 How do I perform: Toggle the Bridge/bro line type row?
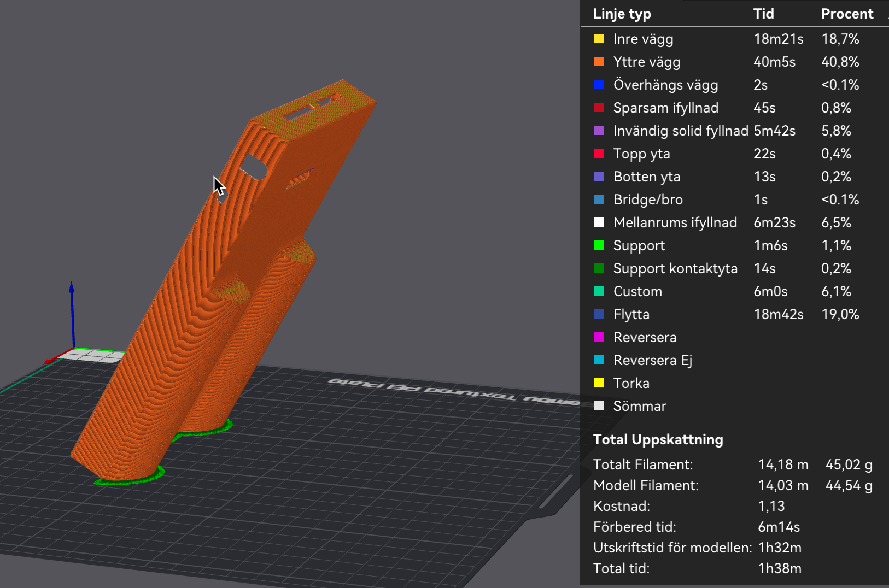point(647,199)
